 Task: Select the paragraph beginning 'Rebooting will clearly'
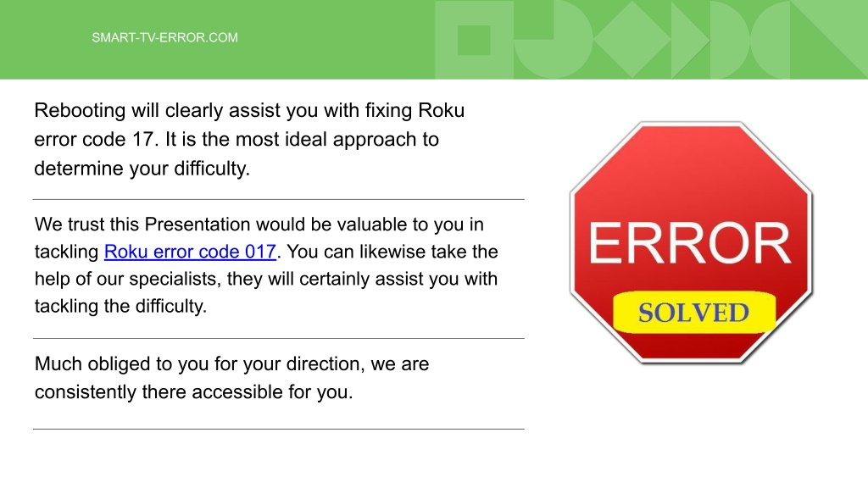[x=249, y=140]
